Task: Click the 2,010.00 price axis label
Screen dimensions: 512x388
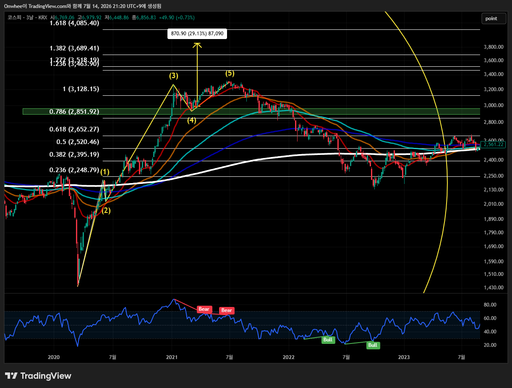Action: (x=494, y=204)
